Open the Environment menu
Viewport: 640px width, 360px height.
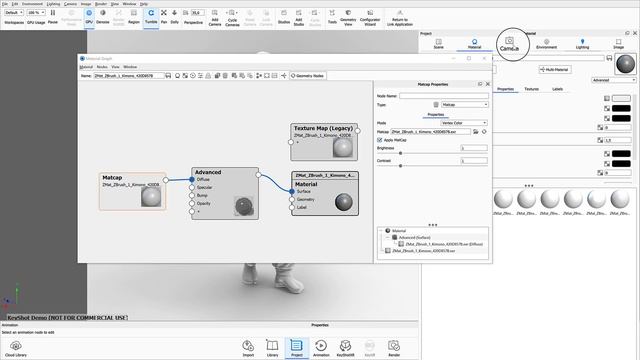click(32, 4)
